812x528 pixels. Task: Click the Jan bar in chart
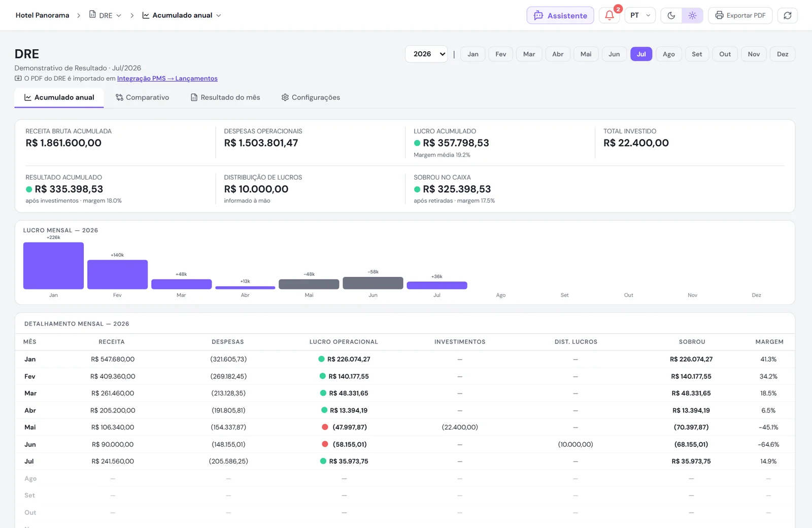point(53,266)
